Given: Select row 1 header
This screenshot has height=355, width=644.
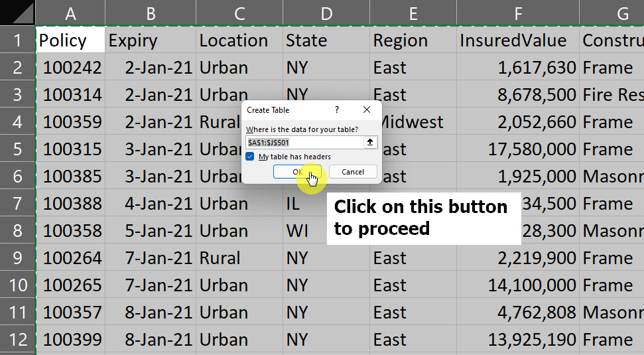Looking at the screenshot, I should [x=18, y=40].
